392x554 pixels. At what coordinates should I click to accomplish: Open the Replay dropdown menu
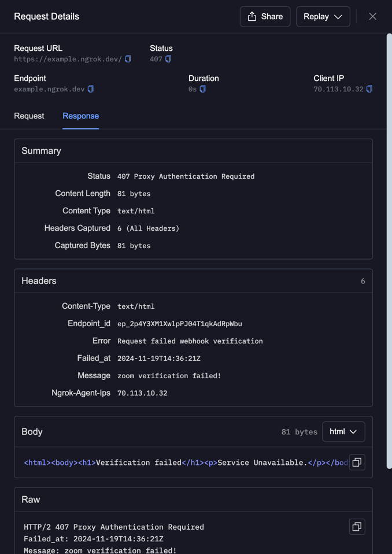[323, 17]
